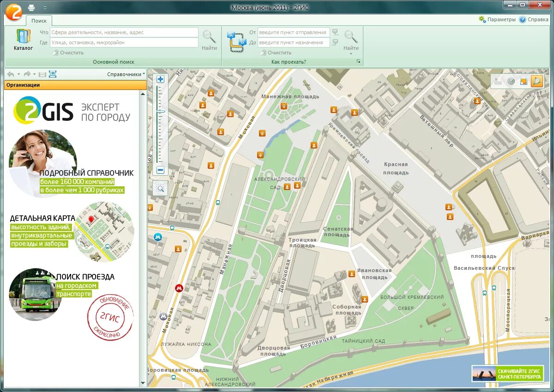Click the map zoom slider handle
Viewport: 554px width, 392px height.
[x=161, y=112]
